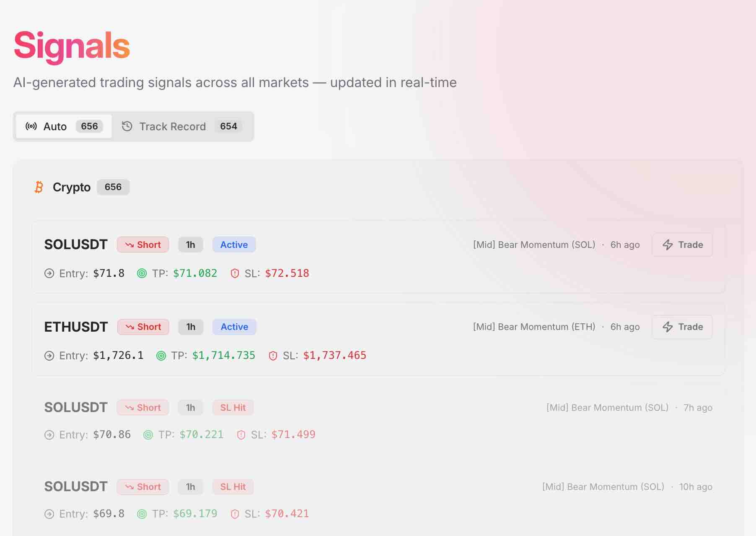Click the history clock icon in Track Record
Viewport: 756px width, 536px height.
tap(127, 126)
